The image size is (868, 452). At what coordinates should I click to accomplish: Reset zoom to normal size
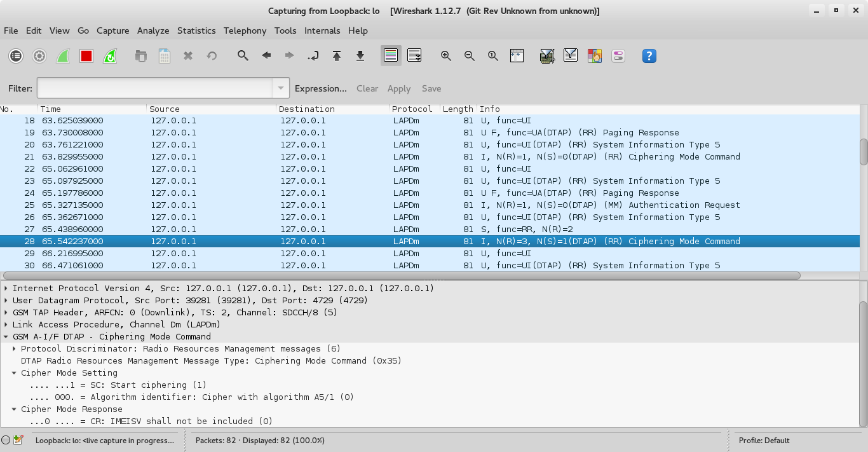click(x=493, y=56)
